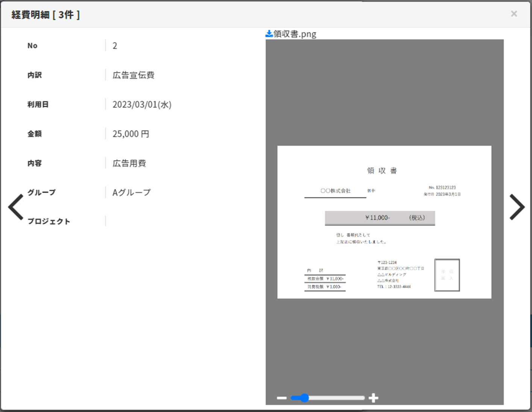This screenshot has height=412, width=532.
Task: Click the 広告用費 content value
Action: 129,163
